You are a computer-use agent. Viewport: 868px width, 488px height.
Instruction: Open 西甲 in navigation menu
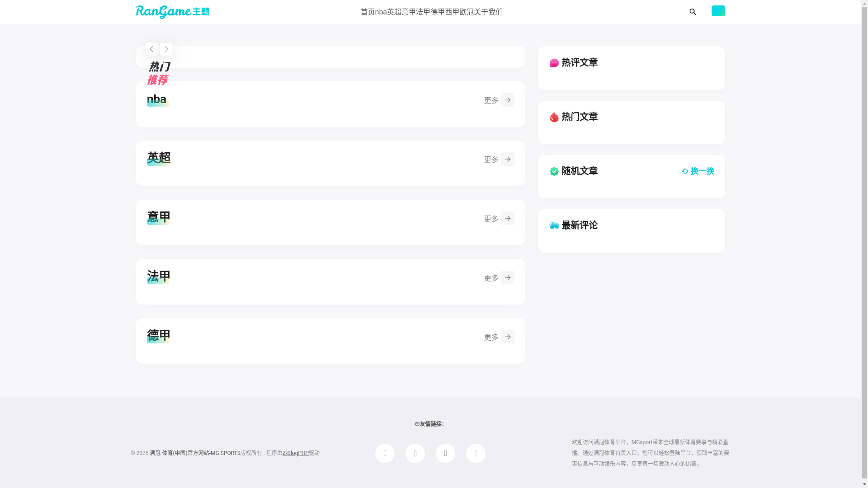[452, 12]
